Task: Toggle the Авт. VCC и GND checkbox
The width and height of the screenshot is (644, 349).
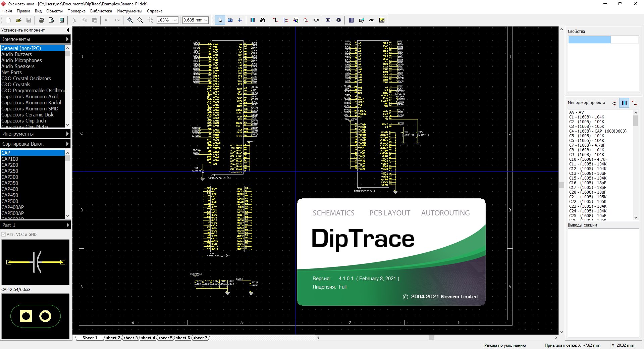Action: coord(4,235)
